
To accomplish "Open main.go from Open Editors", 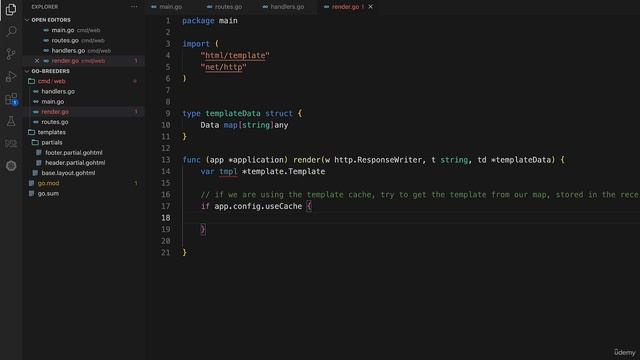I will click(63, 30).
